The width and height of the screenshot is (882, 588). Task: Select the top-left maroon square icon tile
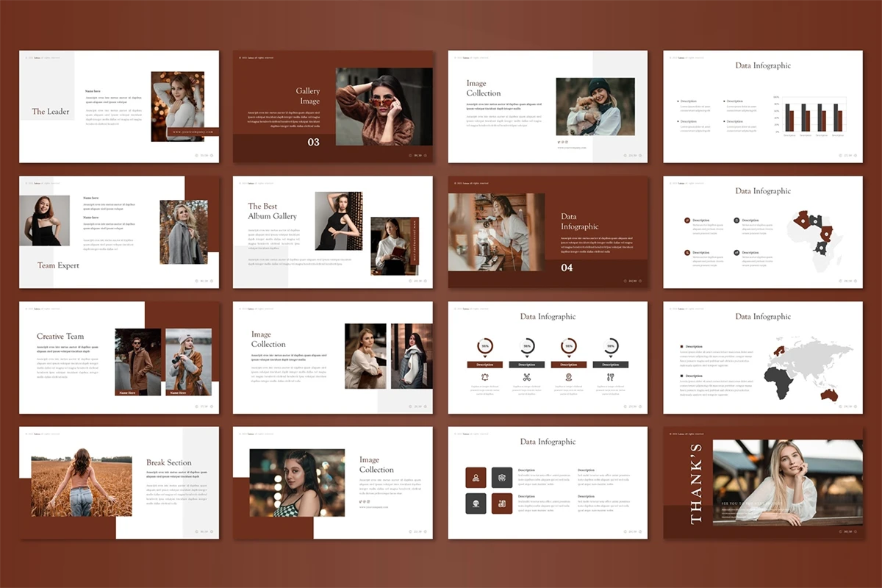[x=476, y=478]
